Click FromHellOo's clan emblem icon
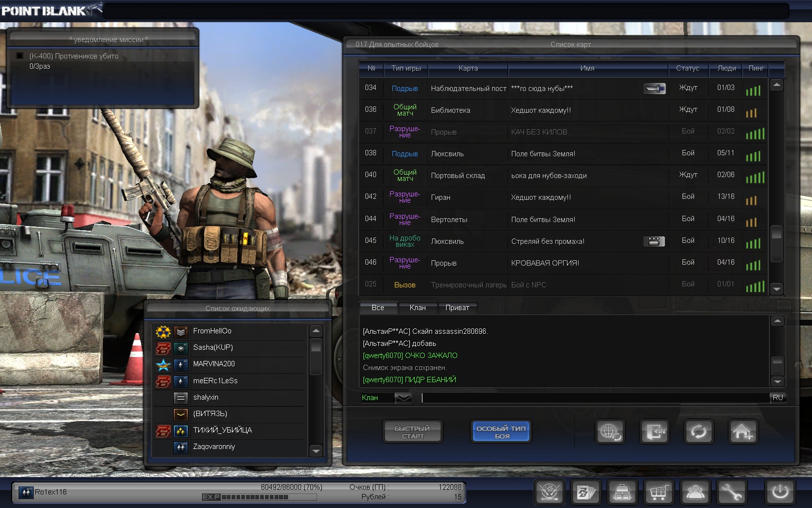 (163, 331)
